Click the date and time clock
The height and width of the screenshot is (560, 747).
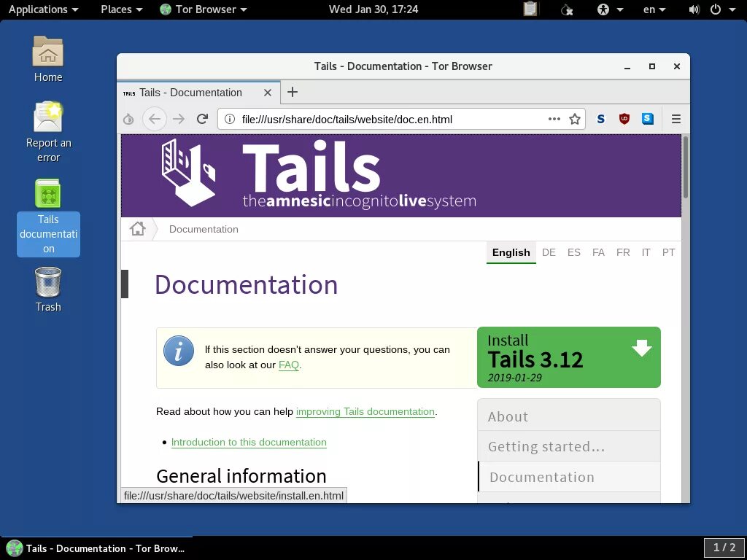(x=373, y=9)
